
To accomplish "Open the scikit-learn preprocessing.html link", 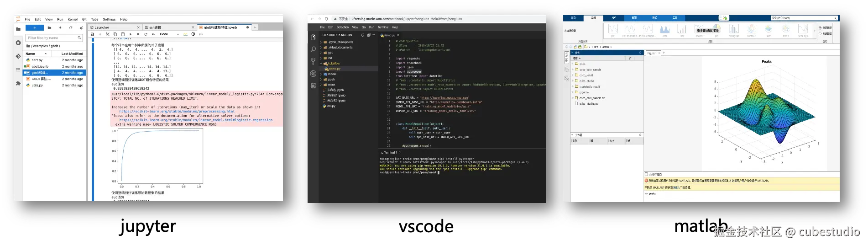I will [x=177, y=112].
